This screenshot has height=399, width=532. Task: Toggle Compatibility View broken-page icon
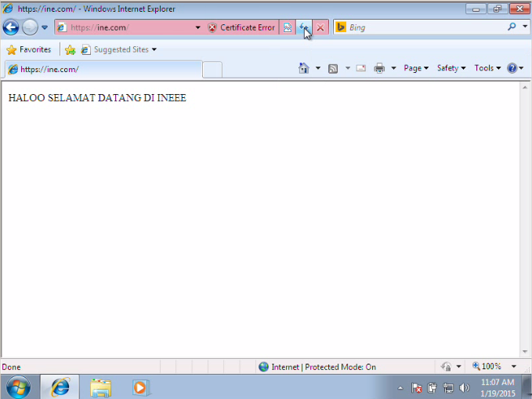(288, 27)
